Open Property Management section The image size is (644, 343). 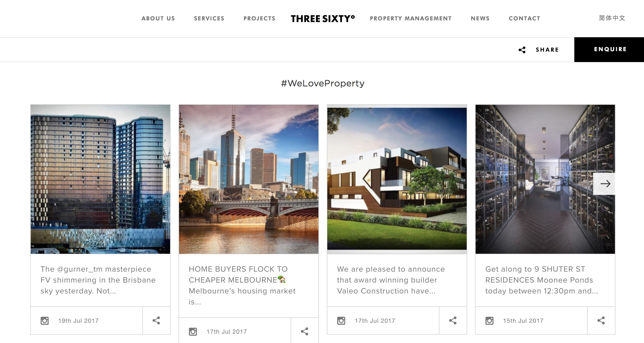pyautogui.click(x=410, y=18)
